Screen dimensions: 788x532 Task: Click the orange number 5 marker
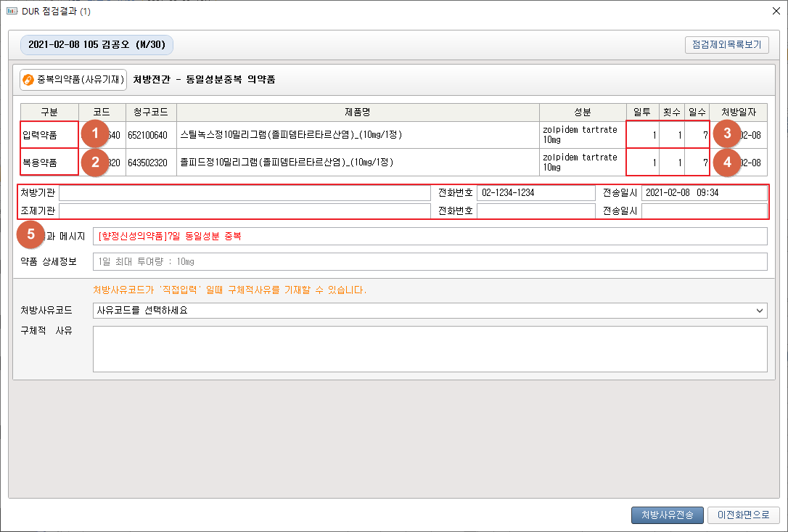(31, 234)
